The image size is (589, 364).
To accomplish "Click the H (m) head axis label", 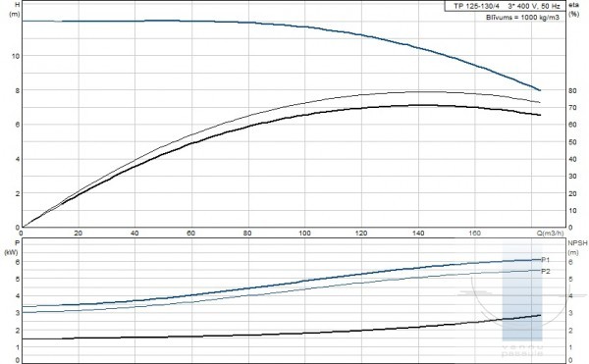I will 15,10.
